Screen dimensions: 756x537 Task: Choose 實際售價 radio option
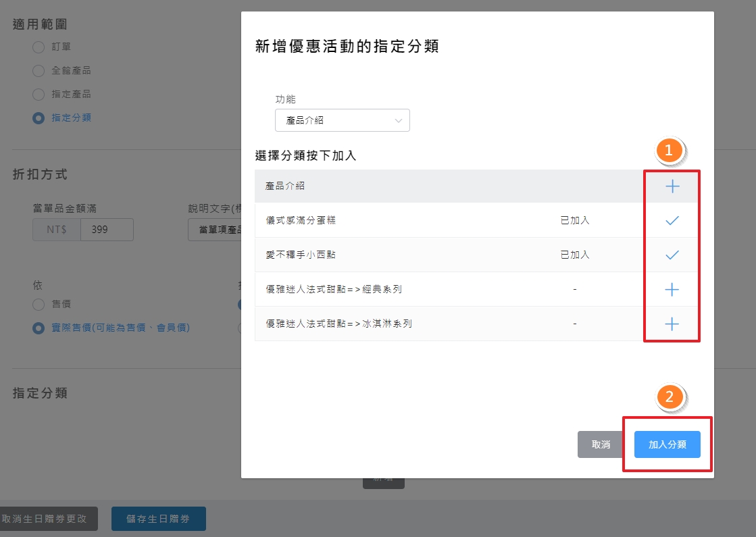click(x=39, y=328)
